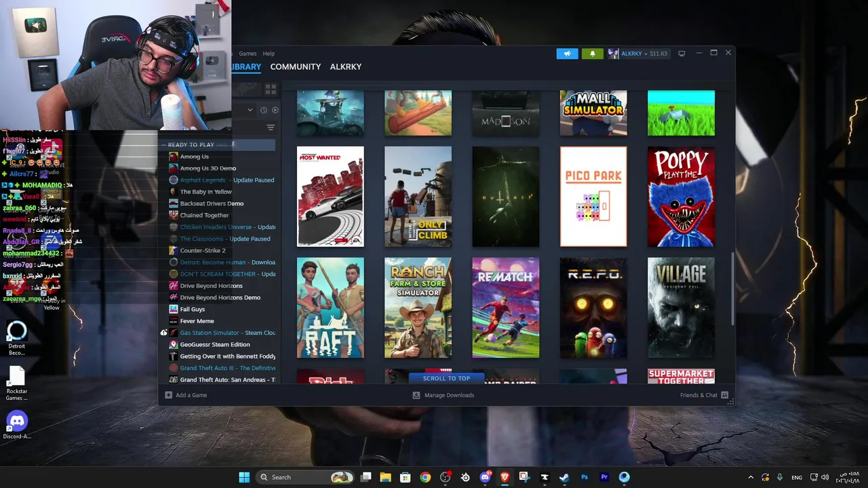Select Gas Station Simulator entry

pyautogui.click(x=221, y=333)
